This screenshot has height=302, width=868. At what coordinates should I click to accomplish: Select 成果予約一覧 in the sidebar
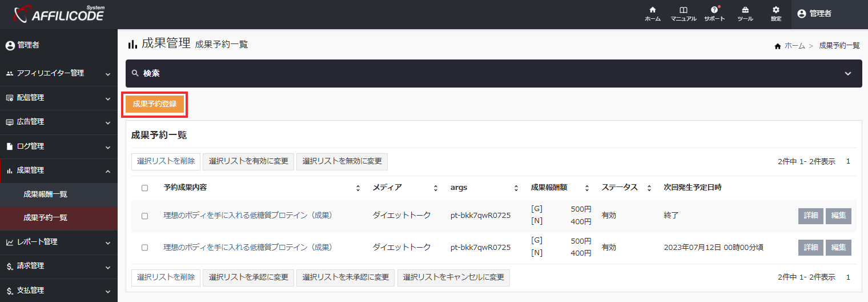click(x=45, y=218)
